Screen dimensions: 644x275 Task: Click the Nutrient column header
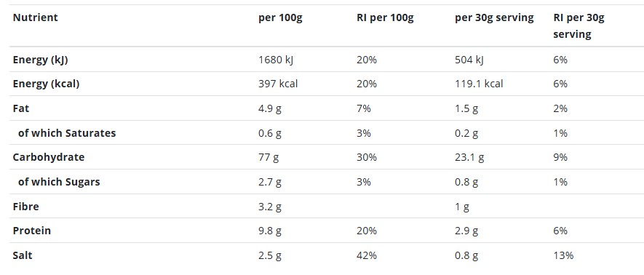36,17
